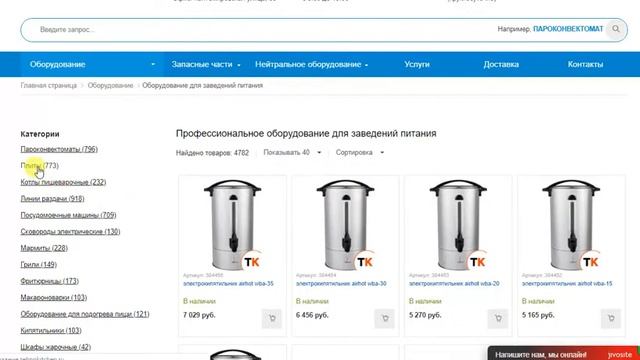This screenshot has height=360, width=640.
Task: Open Шкафы жарочные (42) category
Action: coord(56,347)
